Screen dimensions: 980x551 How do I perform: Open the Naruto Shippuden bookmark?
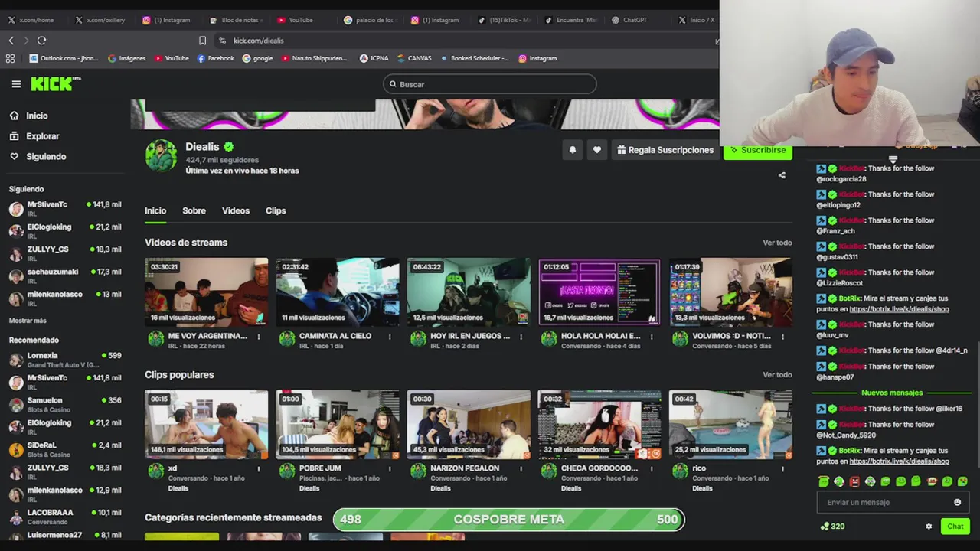point(314,58)
